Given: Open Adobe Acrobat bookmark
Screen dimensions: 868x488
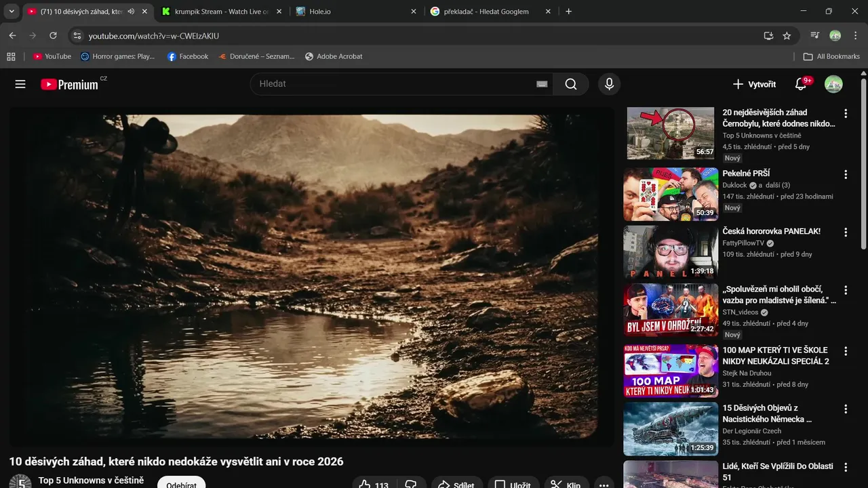Looking at the screenshot, I should (x=334, y=56).
